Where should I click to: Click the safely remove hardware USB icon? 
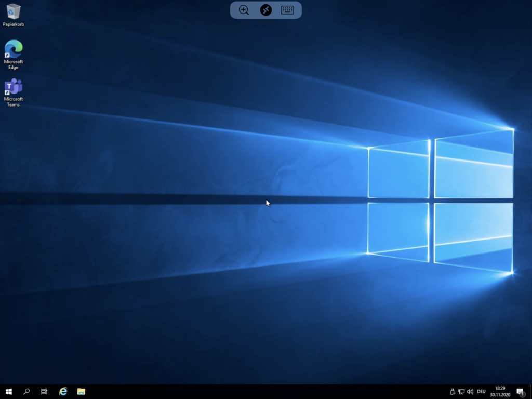(x=452, y=391)
